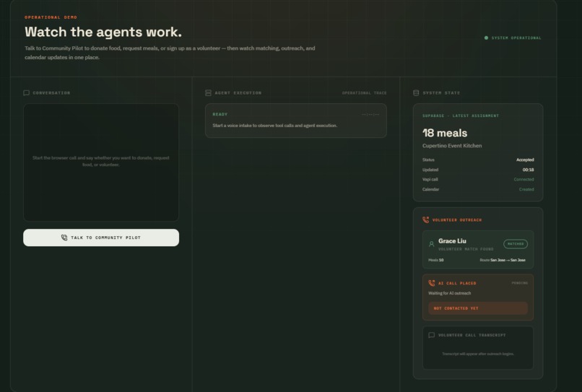Click Cupertino Event Kitchen text

(x=452, y=146)
